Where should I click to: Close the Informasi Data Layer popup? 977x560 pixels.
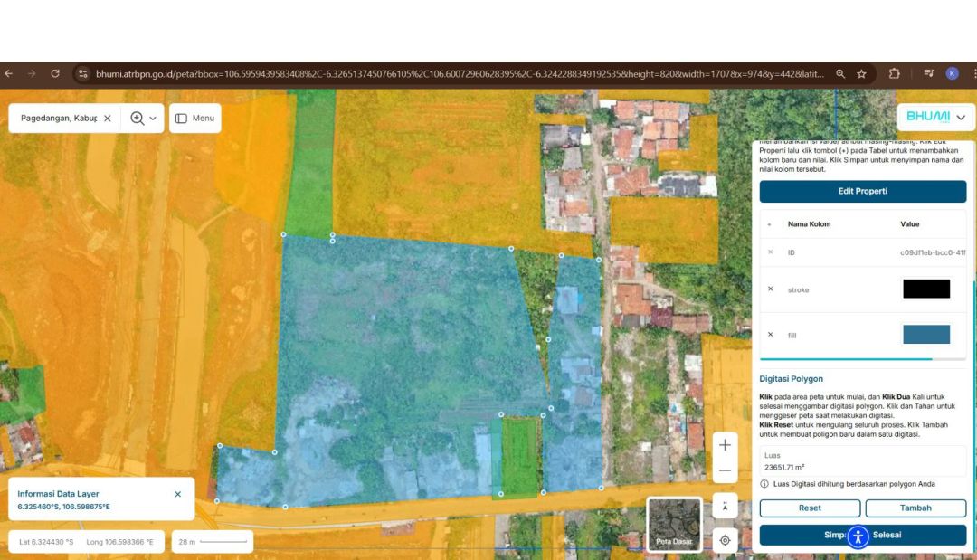pos(177,494)
